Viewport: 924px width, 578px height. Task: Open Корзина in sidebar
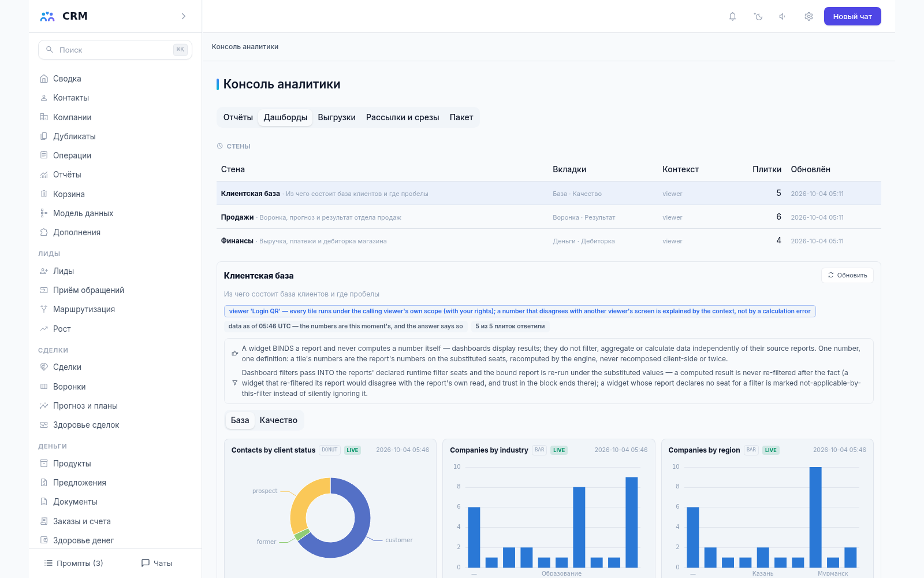115,194
